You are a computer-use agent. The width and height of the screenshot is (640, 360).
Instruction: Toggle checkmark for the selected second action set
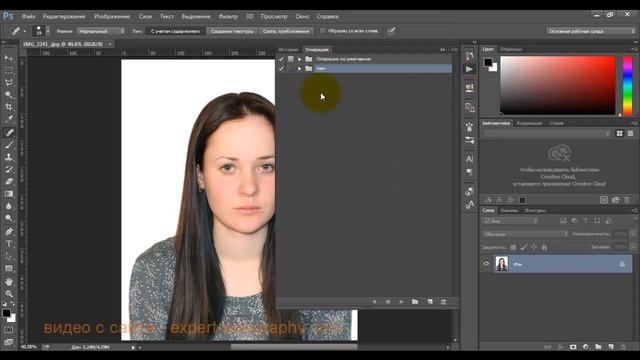click(281, 69)
